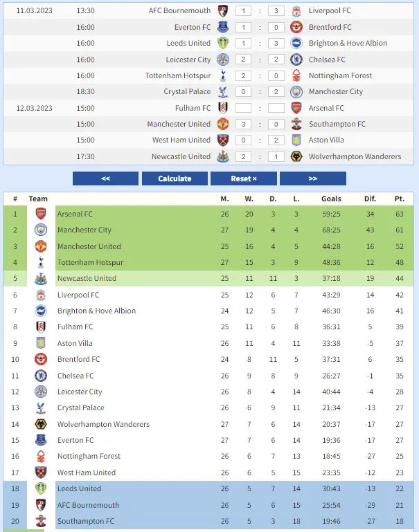This screenshot has height=532, width=419.
Task: Open Brighton & Hove Albion standings link
Action: click(96, 311)
